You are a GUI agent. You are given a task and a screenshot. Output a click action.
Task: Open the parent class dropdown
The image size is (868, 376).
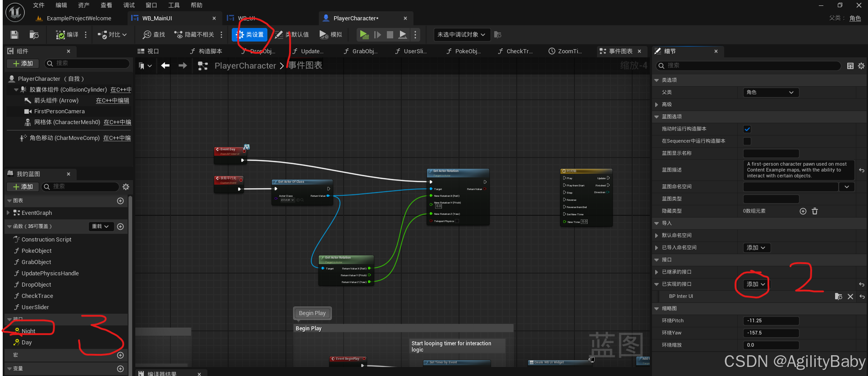click(x=771, y=93)
